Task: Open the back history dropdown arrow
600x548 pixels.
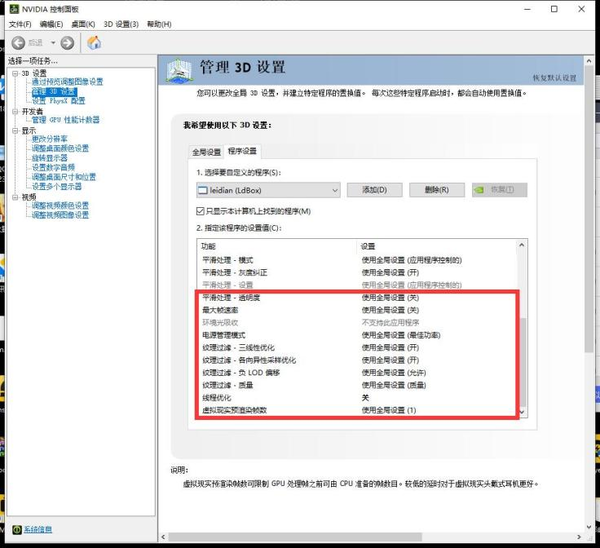Action: (x=53, y=43)
